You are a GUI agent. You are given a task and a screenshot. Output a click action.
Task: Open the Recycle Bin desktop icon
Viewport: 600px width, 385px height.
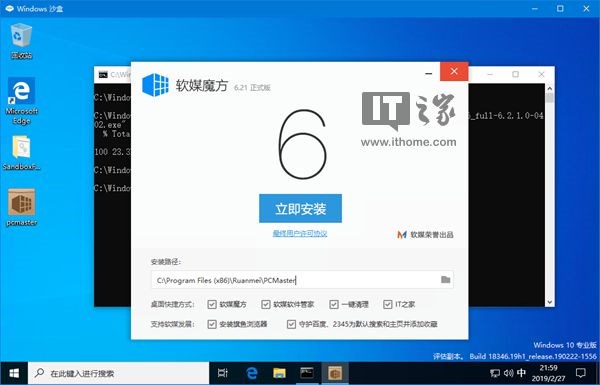(x=21, y=41)
